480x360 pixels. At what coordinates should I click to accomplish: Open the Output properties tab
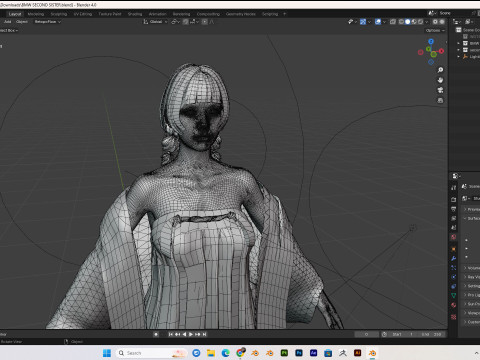click(x=454, y=209)
